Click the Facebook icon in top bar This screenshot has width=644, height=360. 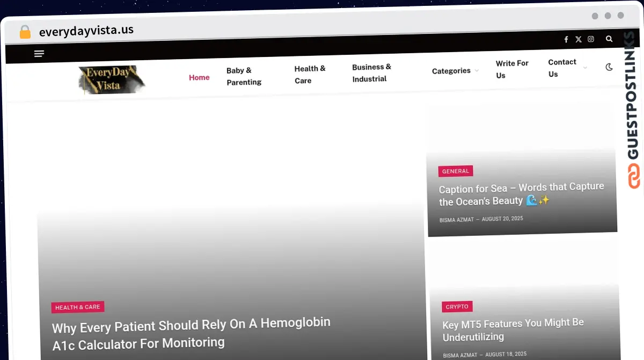(566, 39)
